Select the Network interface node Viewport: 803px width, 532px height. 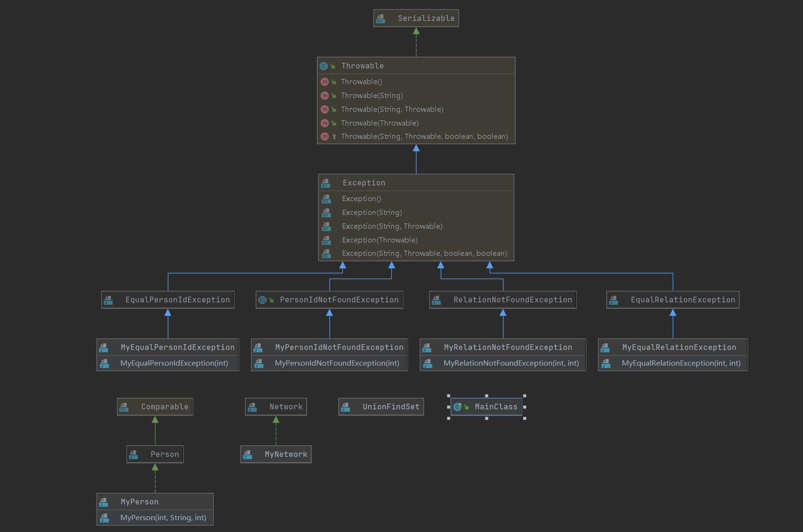[276, 407]
